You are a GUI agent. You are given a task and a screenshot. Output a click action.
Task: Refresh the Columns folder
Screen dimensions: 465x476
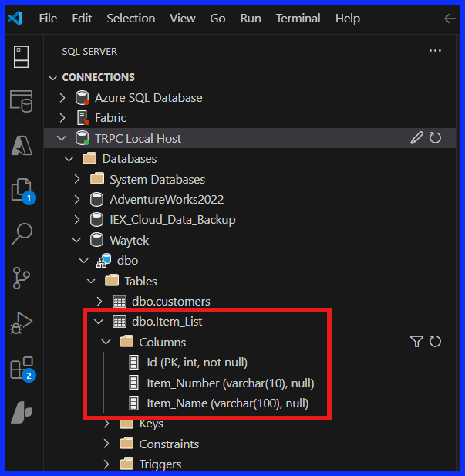point(435,342)
